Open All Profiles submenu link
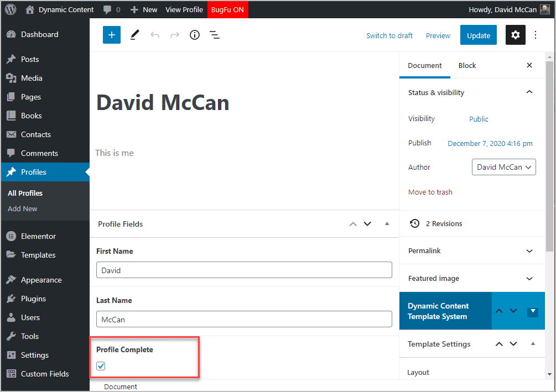This screenshot has height=392, width=556. (25, 193)
